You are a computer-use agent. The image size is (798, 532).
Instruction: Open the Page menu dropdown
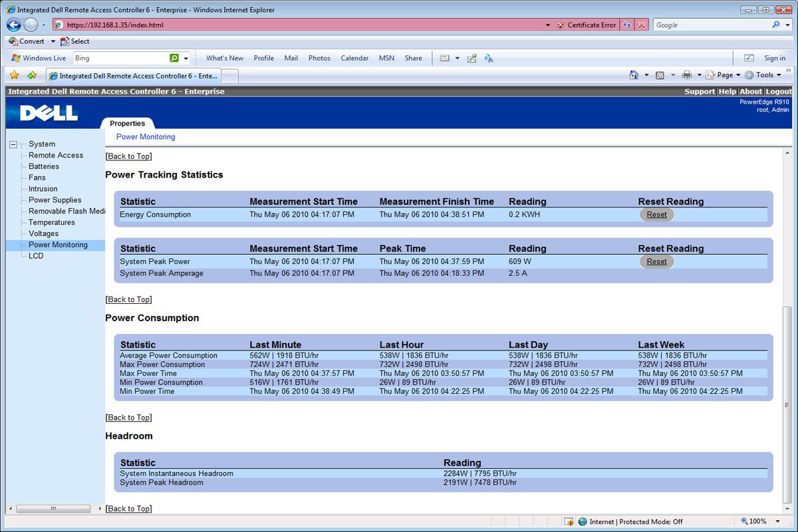[x=723, y=75]
